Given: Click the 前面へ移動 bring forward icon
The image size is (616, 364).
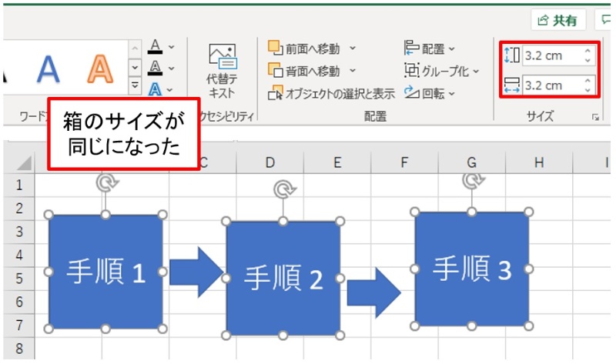Looking at the screenshot, I should click(276, 48).
